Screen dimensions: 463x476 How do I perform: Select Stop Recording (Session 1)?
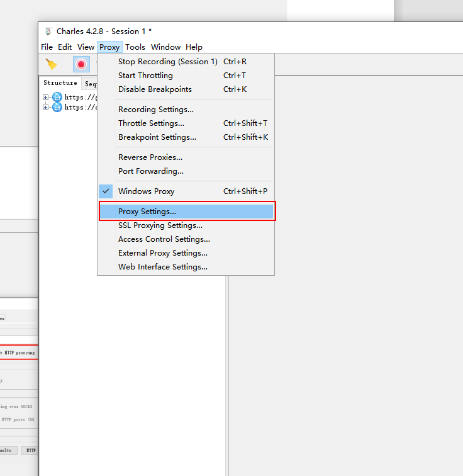pyautogui.click(x=186, y=62)
